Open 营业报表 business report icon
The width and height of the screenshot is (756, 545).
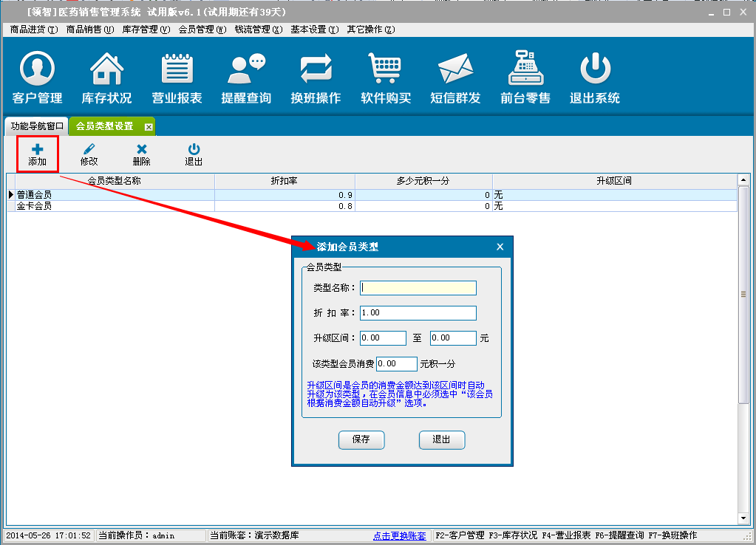tap(177, 78)
